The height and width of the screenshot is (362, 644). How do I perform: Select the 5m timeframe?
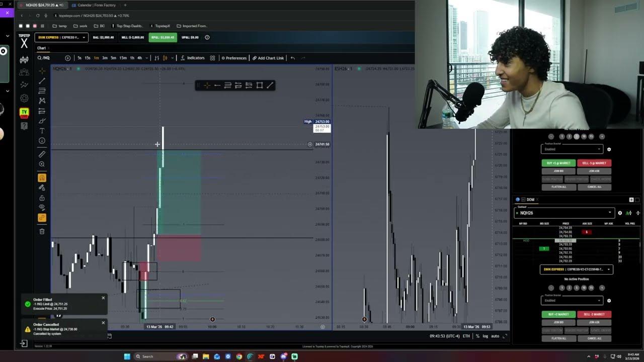point(113,58)
